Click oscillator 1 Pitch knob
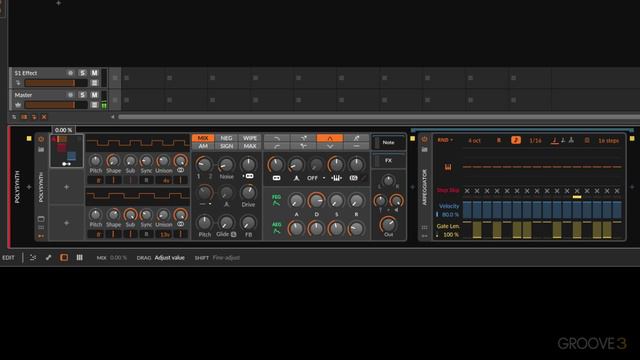The width and height of the screenshot is (640, 360). 95,160
